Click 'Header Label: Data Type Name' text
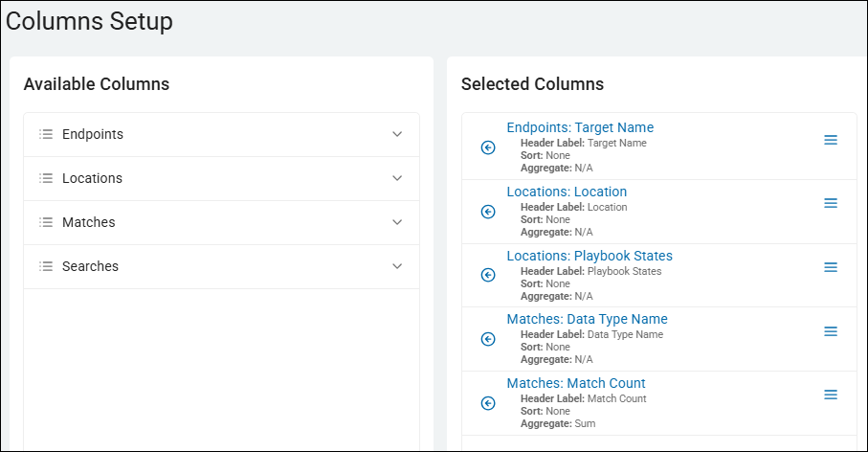The height and width of the screenshot is (452, 868). coord(591,334)
